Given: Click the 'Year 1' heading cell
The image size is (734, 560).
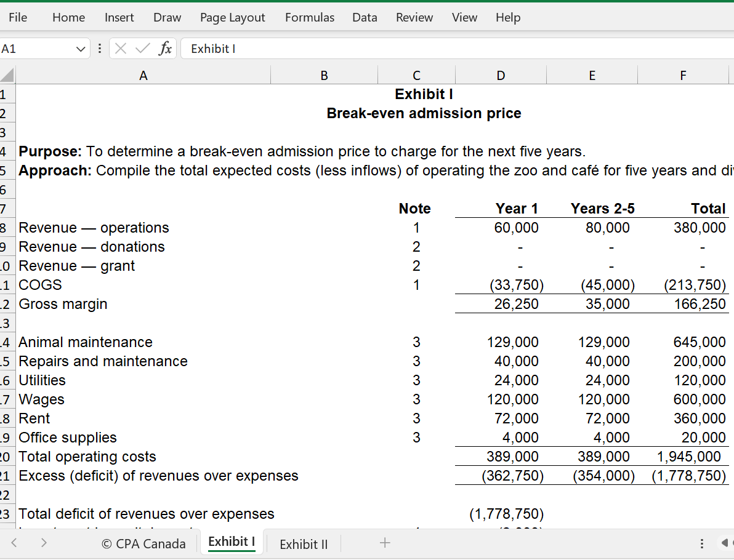Looking at the screenshot, I should click(517, 209).
